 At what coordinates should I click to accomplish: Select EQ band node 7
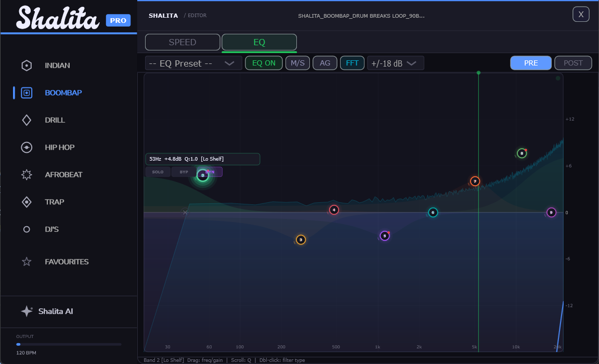(475, 181)
